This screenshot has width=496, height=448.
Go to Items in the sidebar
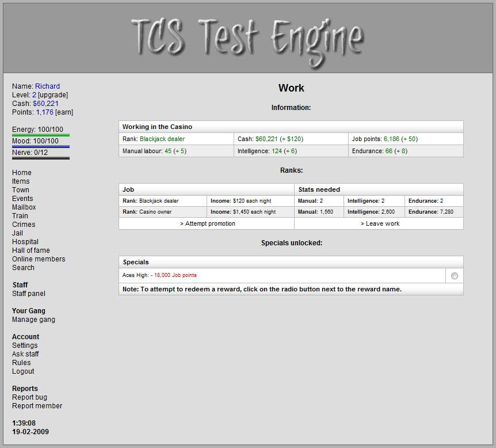[x=21, y=181]
